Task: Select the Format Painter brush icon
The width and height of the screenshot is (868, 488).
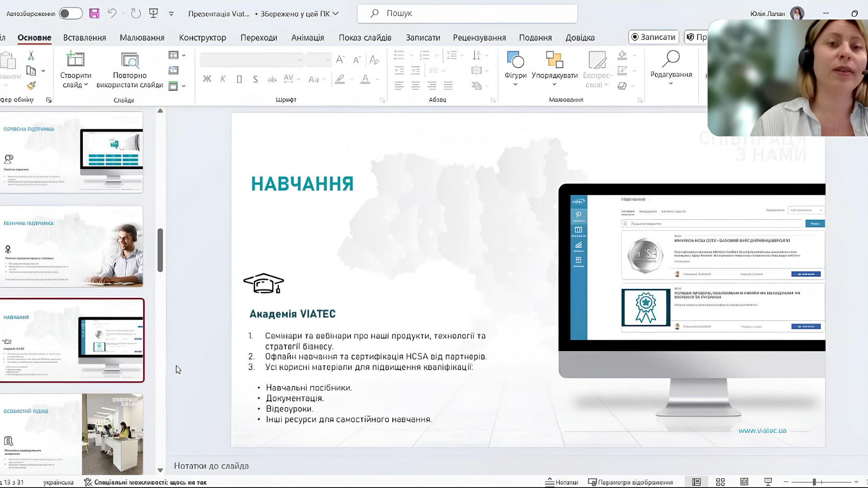Action: [x=31, y=85]
